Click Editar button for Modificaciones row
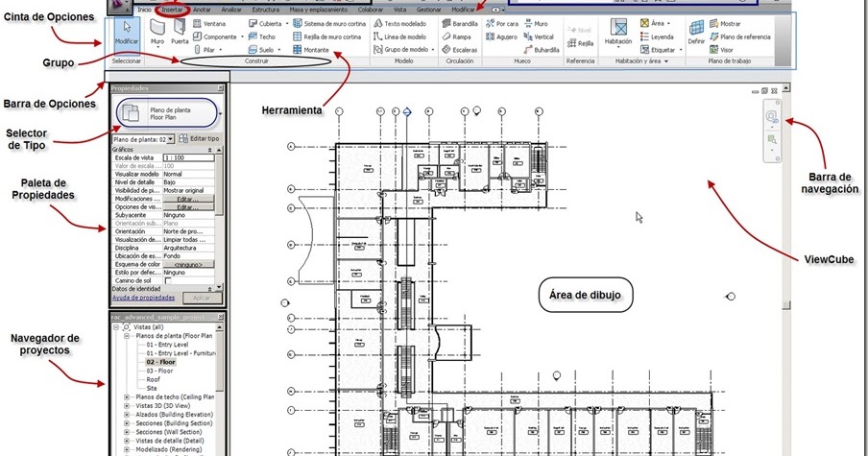 click(187, 199)
